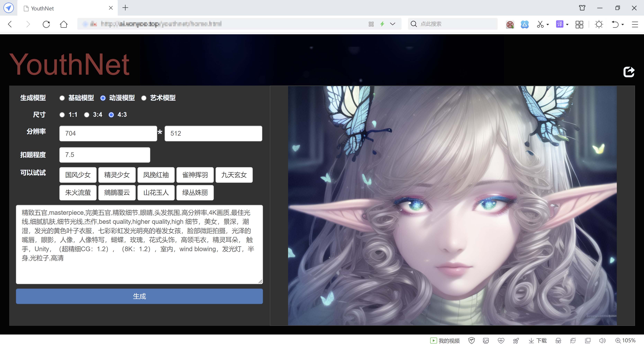Click inside the prompt text area
Screen dimensions: 644x348
[139, 244]
